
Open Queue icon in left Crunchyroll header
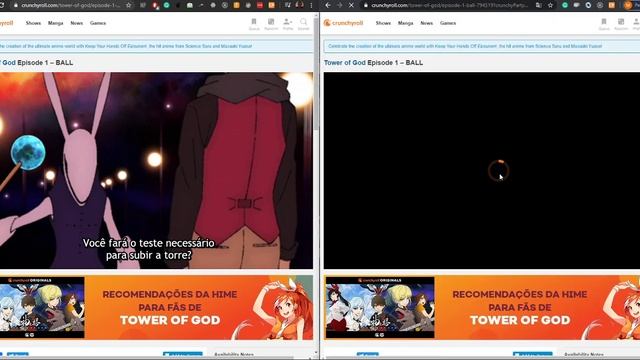tap(254, 24)
